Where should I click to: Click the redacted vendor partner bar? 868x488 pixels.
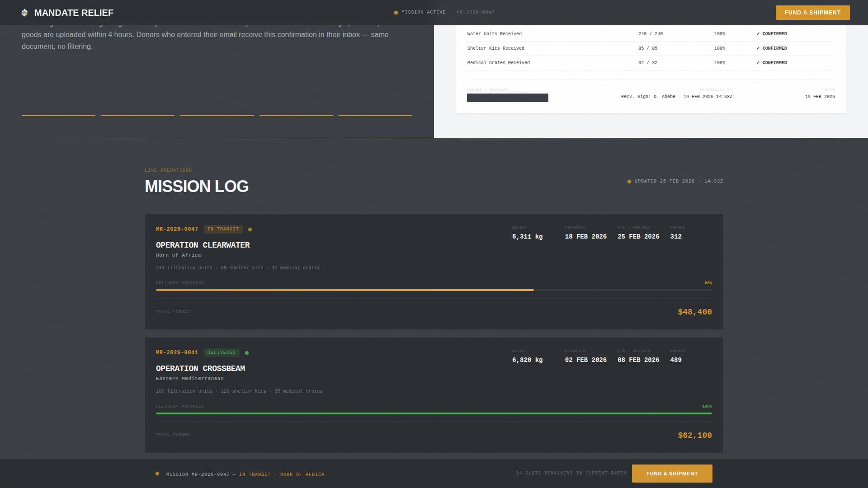507,98
